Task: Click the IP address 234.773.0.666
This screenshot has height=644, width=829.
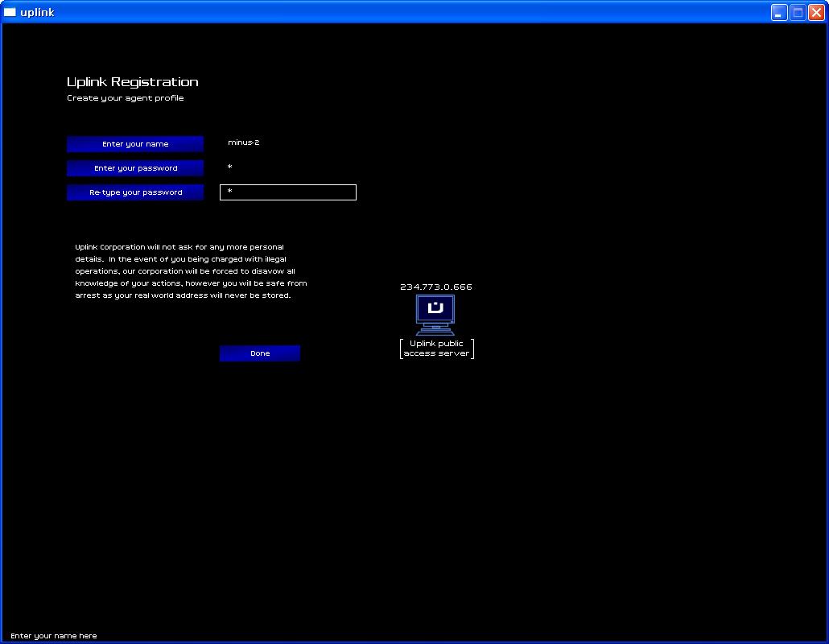Action: click(x=435, y=287)
